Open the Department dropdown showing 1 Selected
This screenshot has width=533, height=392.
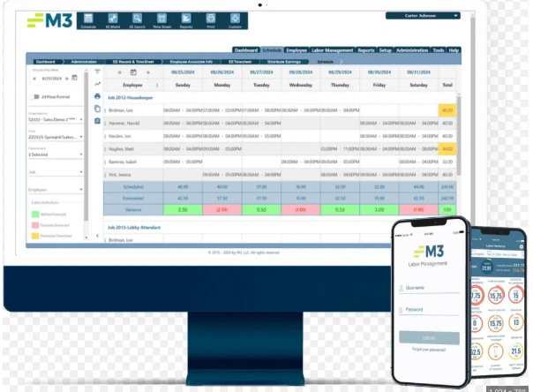(x=56, y=155)
